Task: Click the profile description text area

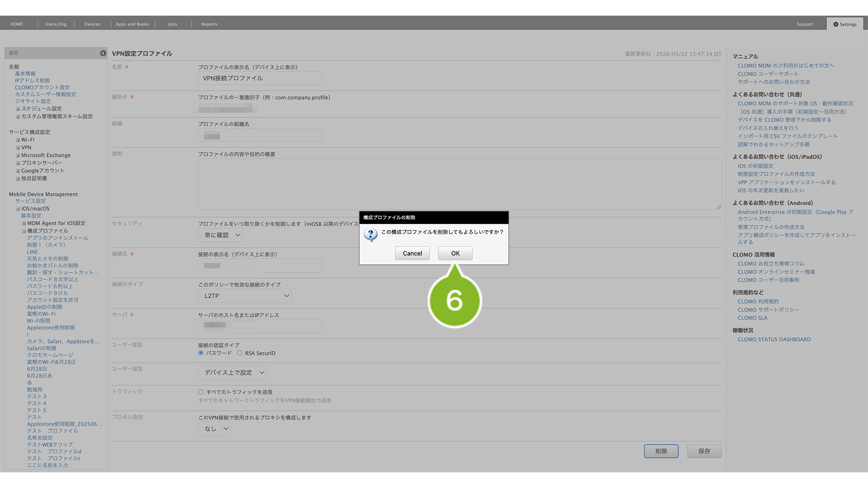Action: [x=459, y=184]
